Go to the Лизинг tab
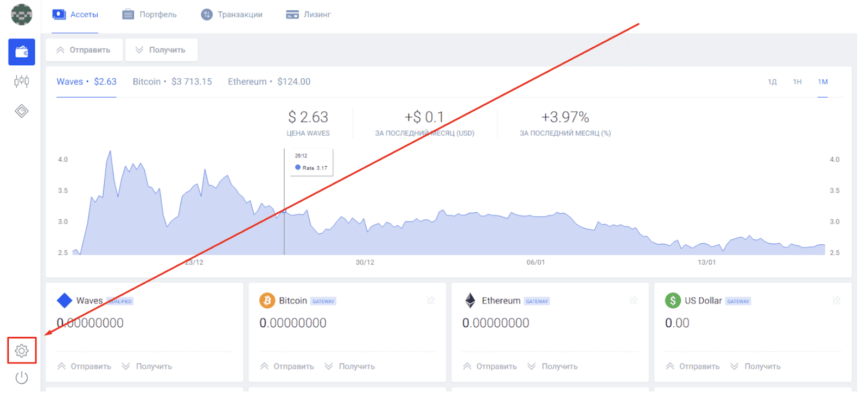868x394 pixels. click(308, 15)
